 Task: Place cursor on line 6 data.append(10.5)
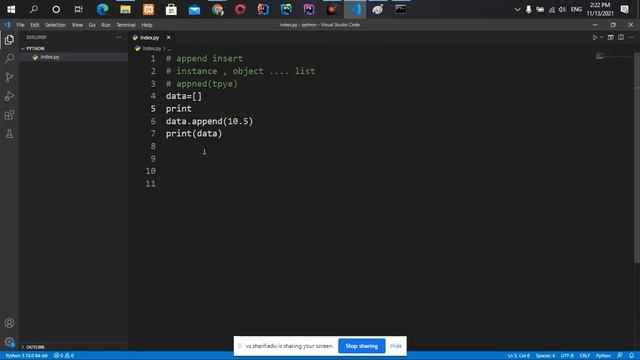[209, 121]
